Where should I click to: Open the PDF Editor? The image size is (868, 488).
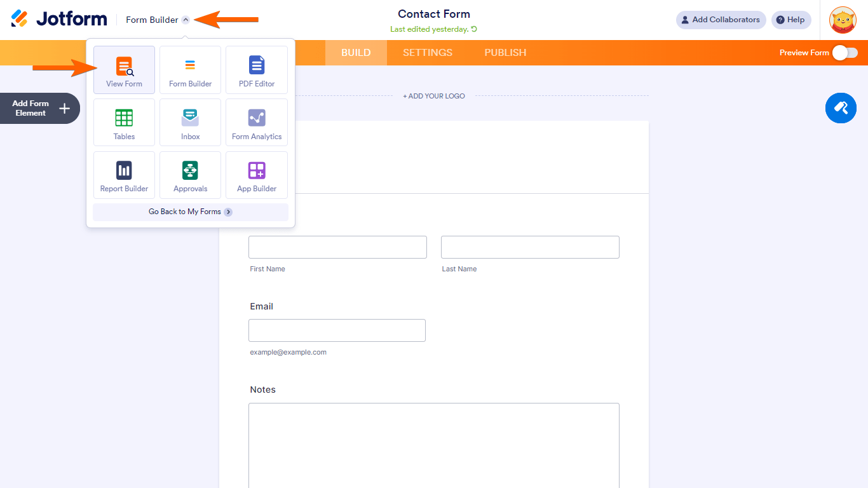click(256, 70)
